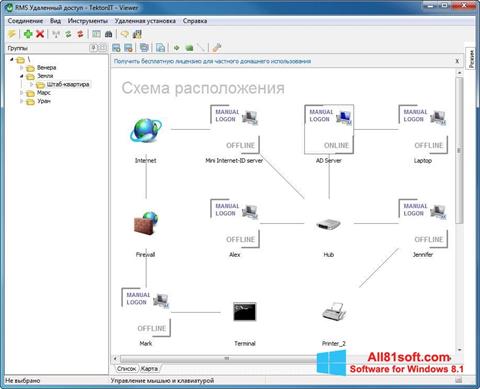Click the red X delete connection icon
This screenshot has height=389, width=480.
coord(40,34)
